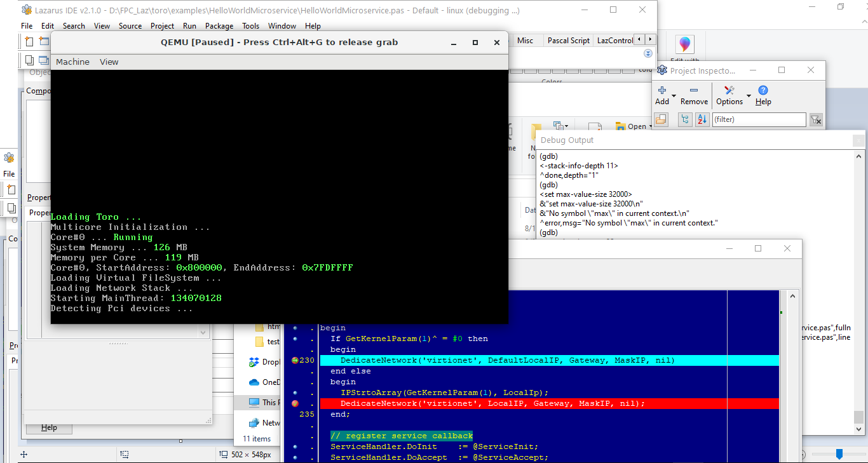Viewport: 868px width, 463px height.
Task: Expand the object inspector list dropdown arrow
Action: click(203, 332)
